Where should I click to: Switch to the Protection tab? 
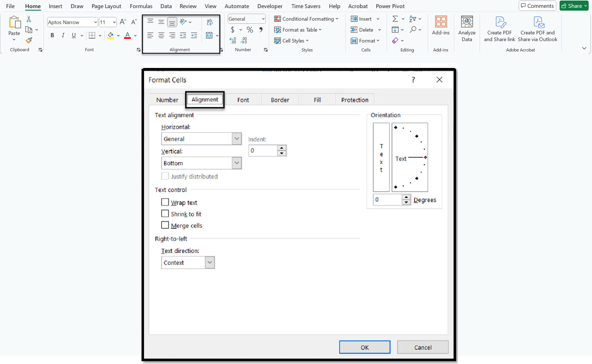(354, 99)
